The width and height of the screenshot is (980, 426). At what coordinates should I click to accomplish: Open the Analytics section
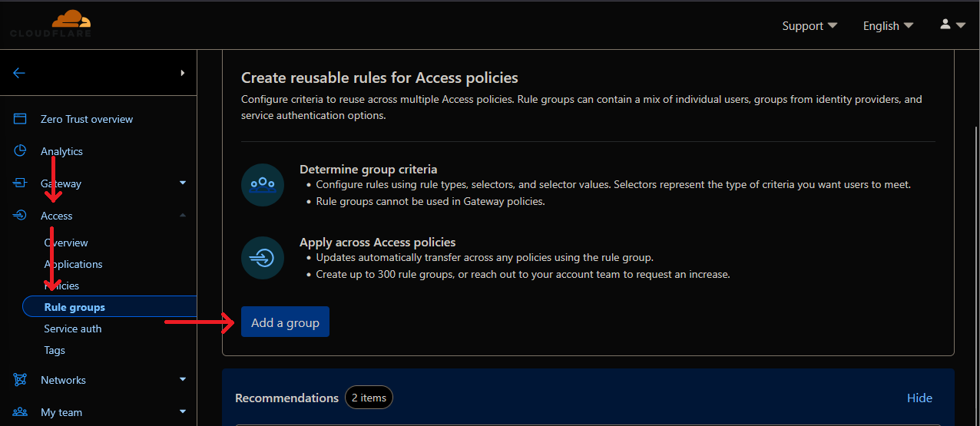coord(61,151)
